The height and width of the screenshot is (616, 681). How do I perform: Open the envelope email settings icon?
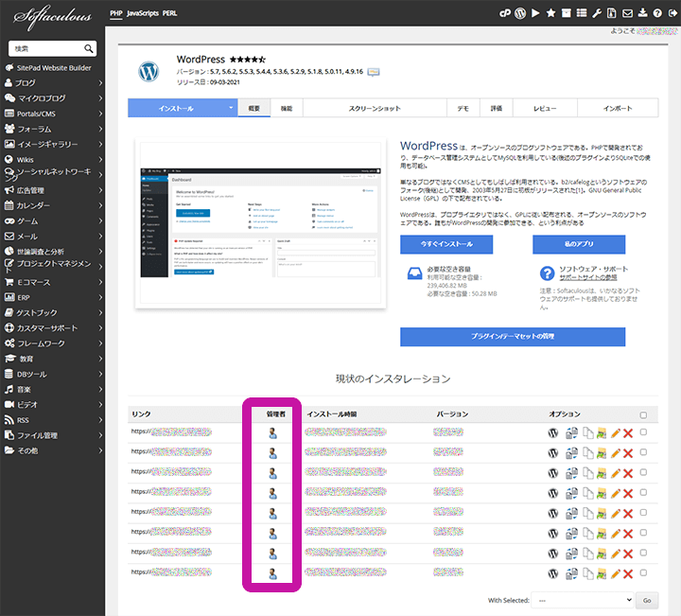tap(626, 13)
